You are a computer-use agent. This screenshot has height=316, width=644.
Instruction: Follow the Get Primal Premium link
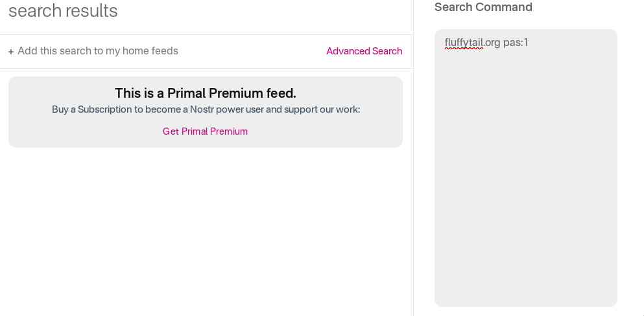coord(205,131)
